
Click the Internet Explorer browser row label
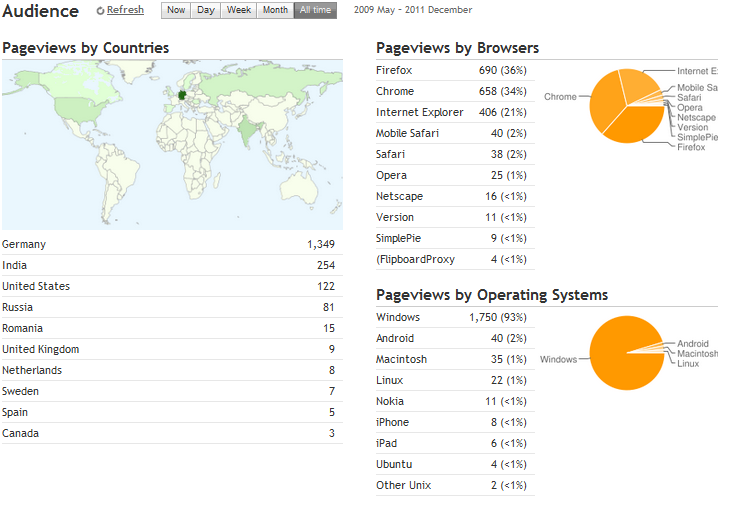point(420,112)
